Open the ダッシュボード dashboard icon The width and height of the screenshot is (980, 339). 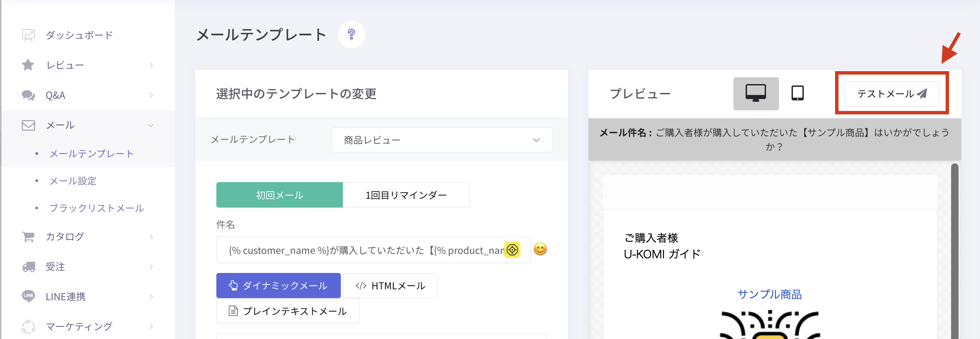pos(28,35)
